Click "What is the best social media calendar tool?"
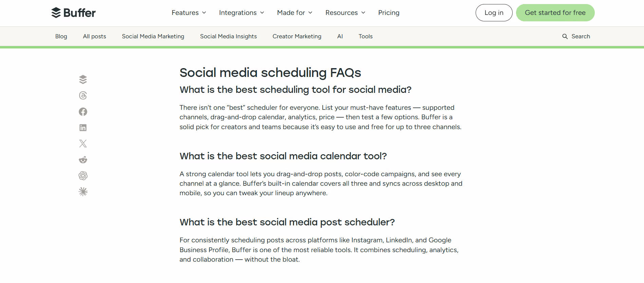This screenshot has width=644, height=283. coord(283,156)
